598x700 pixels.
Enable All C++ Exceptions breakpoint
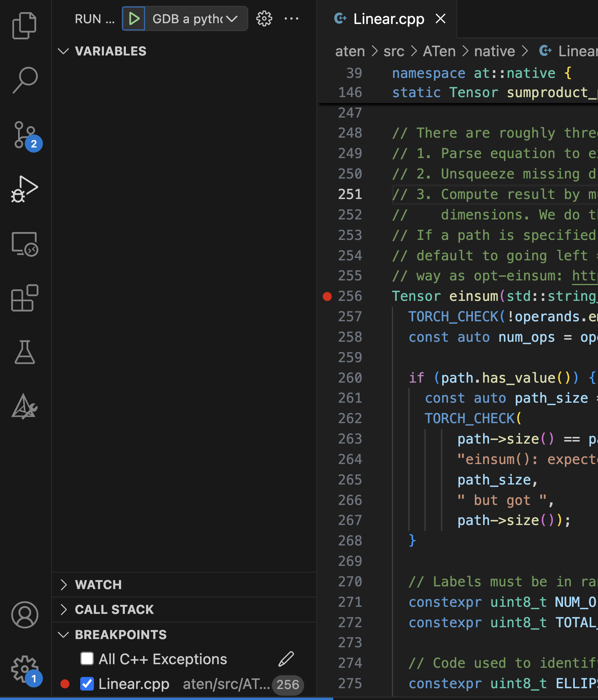pos(87,659)
